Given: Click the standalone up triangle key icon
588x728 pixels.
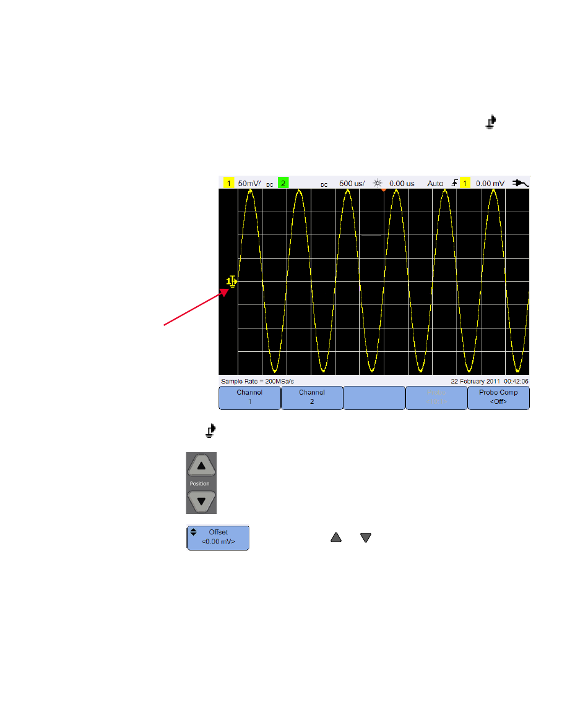Looking at the screenshot, I should [336, 537].
